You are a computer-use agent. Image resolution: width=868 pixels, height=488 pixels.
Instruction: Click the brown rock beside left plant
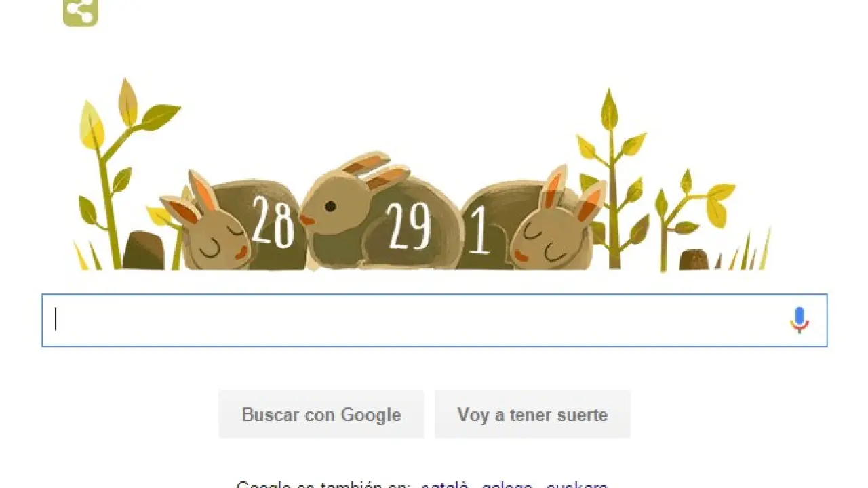(144, 251)
